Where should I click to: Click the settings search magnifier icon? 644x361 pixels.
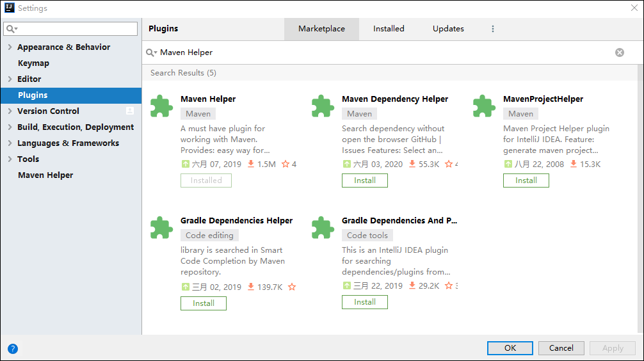pos(12,29)
